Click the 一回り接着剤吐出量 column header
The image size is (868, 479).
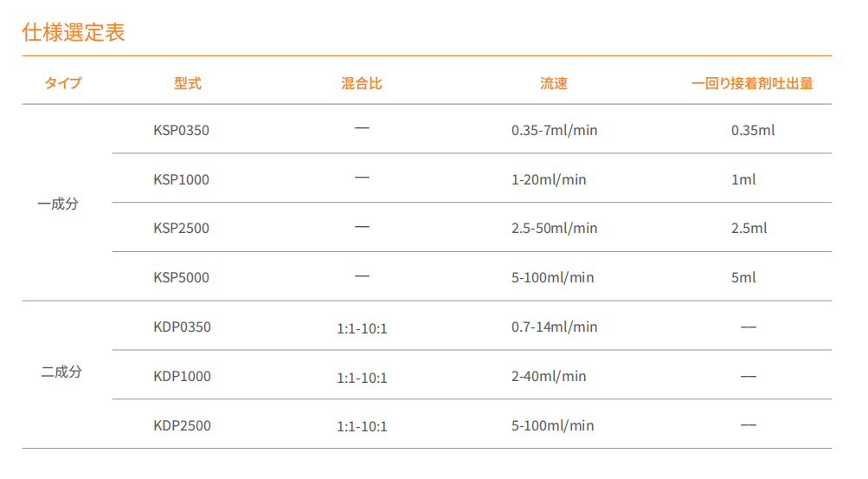pyautogui.click(x=752, y=84)
